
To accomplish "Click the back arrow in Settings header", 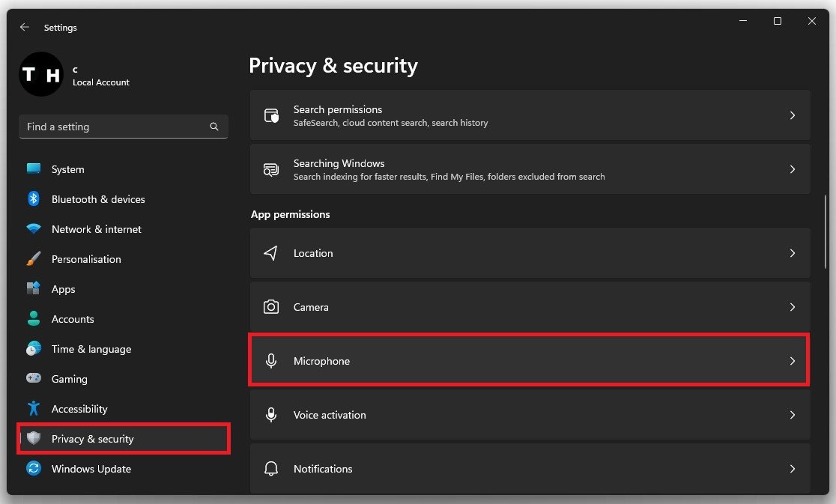I will 25,27.
